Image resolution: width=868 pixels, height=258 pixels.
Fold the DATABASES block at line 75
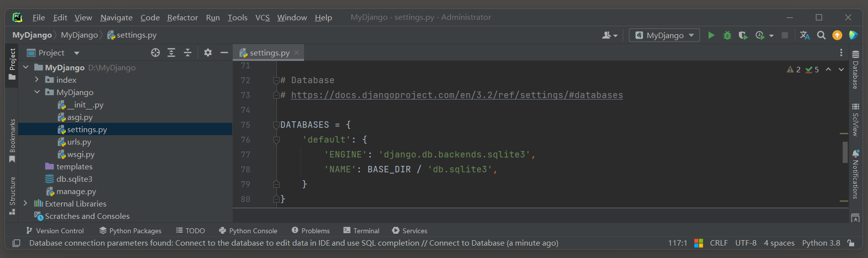click(276, 125)
